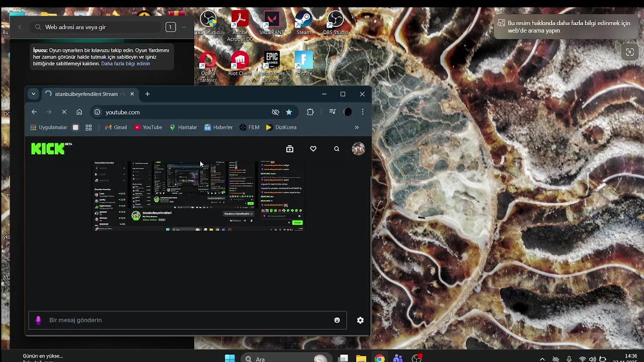Viewport: 644px width, 362px height.
Task: Click the crossed-out eye icon in address bar
Action: [275, 112]
